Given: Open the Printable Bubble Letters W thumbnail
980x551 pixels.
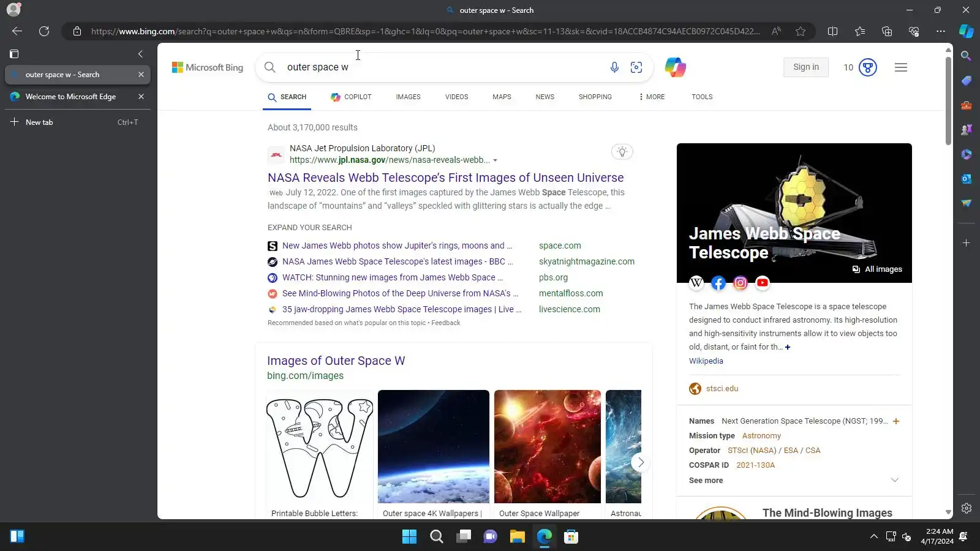Looking at the screenshot, I should [x=320, y=447].
